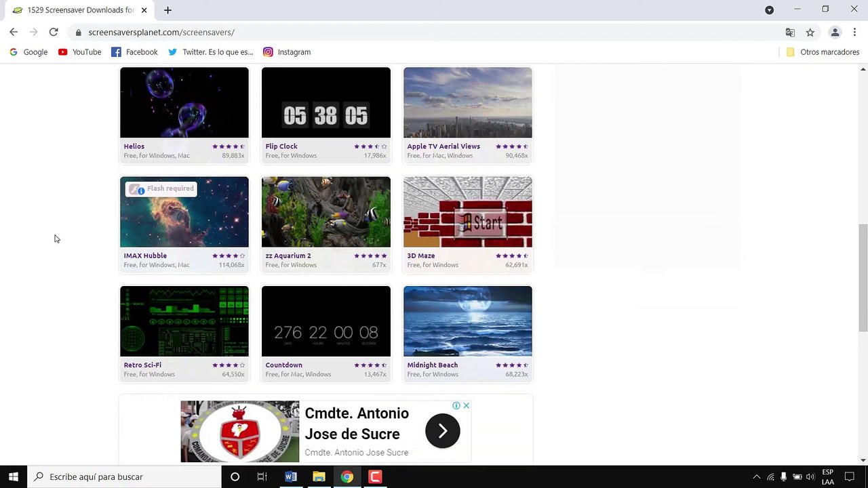Open File Explorer from the taskbar
Image resolution: width=868 pixels, height=488 pixels.
319,476
